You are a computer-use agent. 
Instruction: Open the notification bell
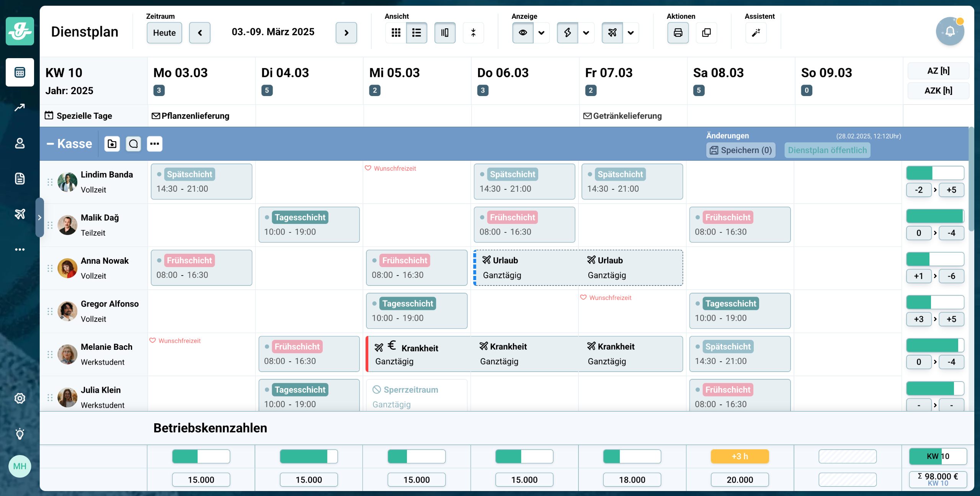[950, 31]
